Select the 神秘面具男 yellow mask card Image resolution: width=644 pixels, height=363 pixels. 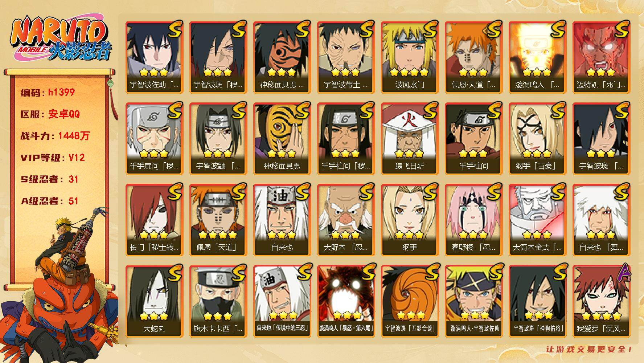pyautogui.click(x=282, y=139)
